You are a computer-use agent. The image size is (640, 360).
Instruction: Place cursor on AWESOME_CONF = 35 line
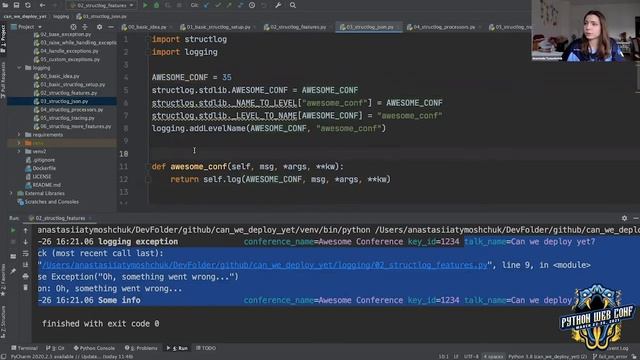(191, 77)
